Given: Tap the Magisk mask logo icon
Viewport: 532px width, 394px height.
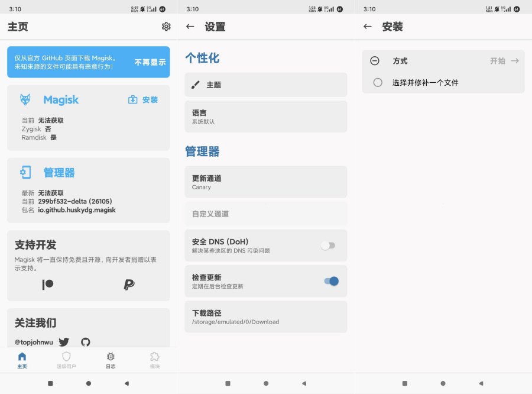Looking at the screenshot, I should pos(25,99).
